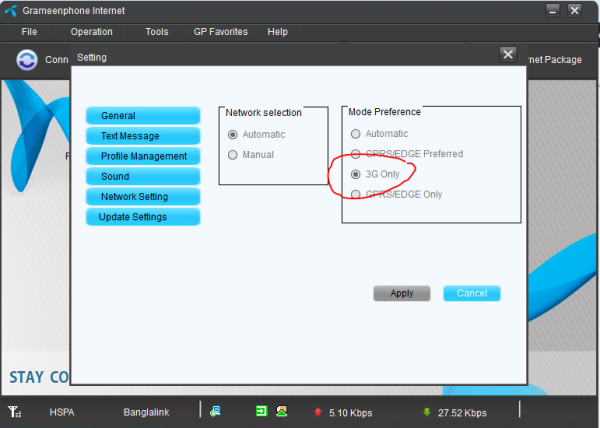Minimize the Grameenphone Internet window
The image size is (600, 428).
coord(553,11)
